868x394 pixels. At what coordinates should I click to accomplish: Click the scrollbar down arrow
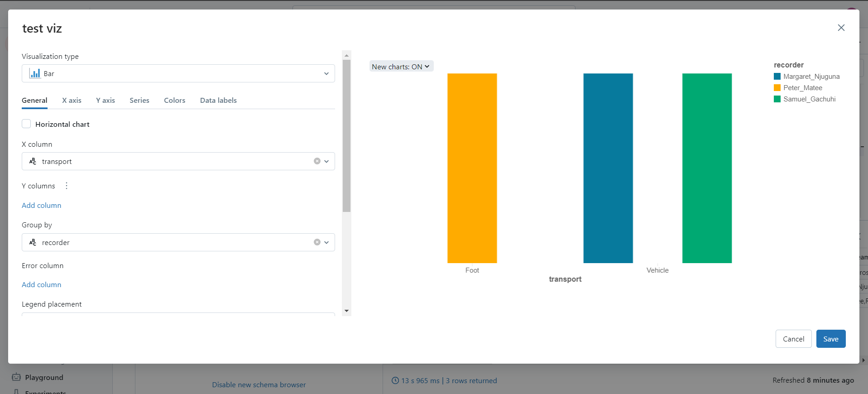pyautogui.click(x=347, y=311)
